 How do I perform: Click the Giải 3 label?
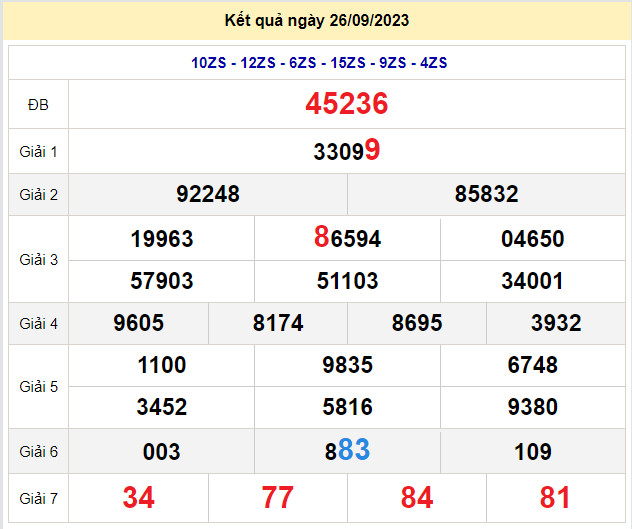tap(38, 260)
